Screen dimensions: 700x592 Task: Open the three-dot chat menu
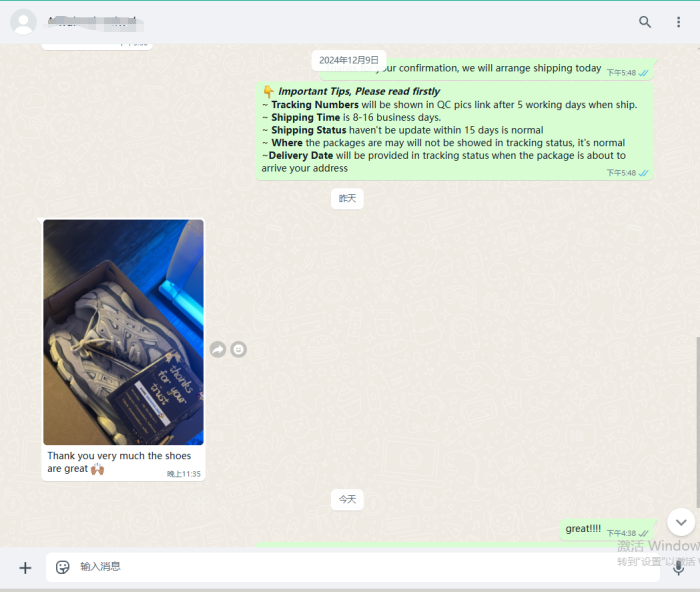(679, 22)
